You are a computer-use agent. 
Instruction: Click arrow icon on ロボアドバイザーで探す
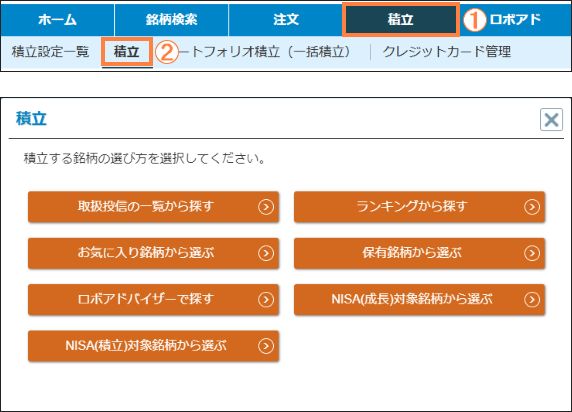point(266,300)
